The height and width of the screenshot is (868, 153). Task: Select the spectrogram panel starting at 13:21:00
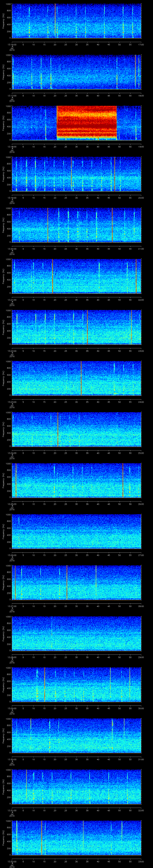(77, 276)
